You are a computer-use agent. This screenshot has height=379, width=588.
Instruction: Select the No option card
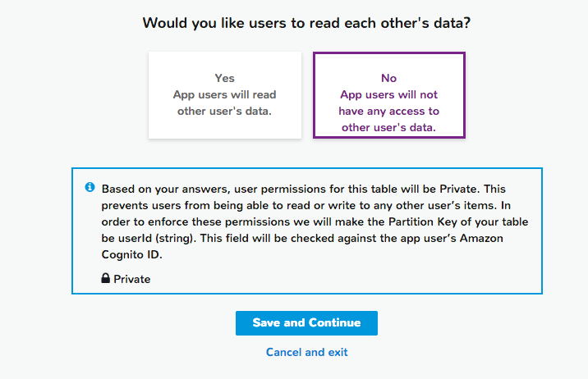click(388, 95)
